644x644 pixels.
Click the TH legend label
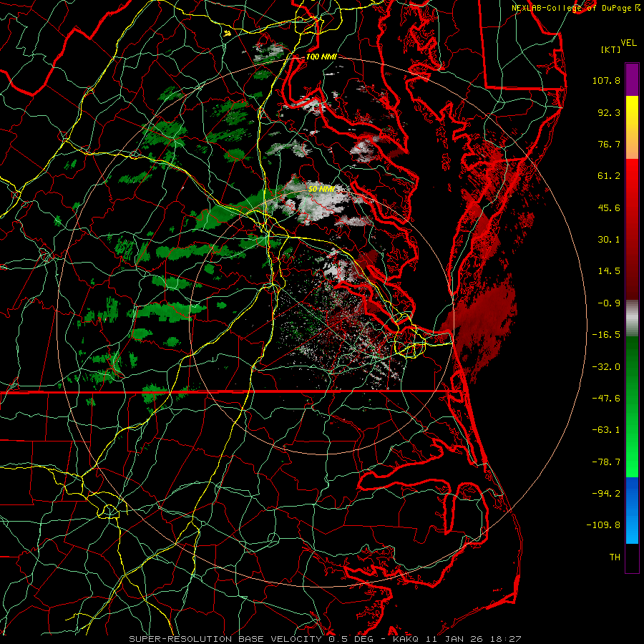[x=615, y=557]
